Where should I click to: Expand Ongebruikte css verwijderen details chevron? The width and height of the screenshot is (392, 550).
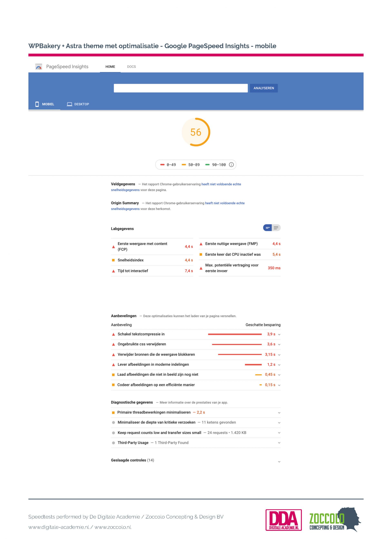pyautogui.click(x=279, y=345)
